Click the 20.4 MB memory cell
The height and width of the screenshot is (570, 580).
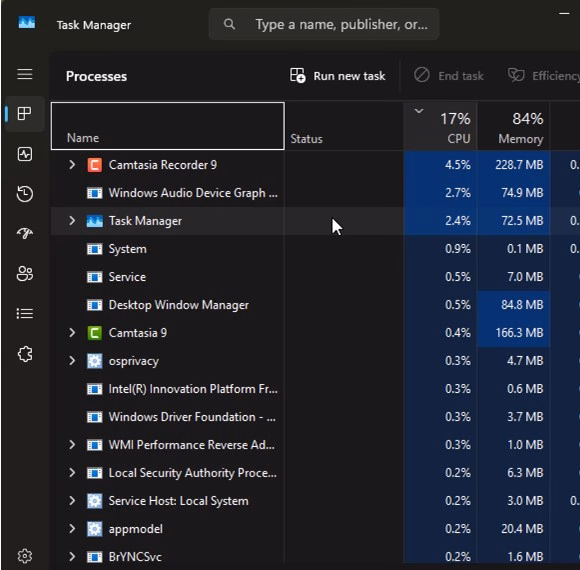[x=513, y=529]
